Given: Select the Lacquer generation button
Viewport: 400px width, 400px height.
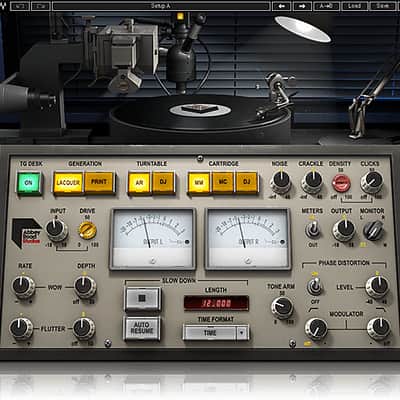Looking at the screenshot, I should pos(68,182).
